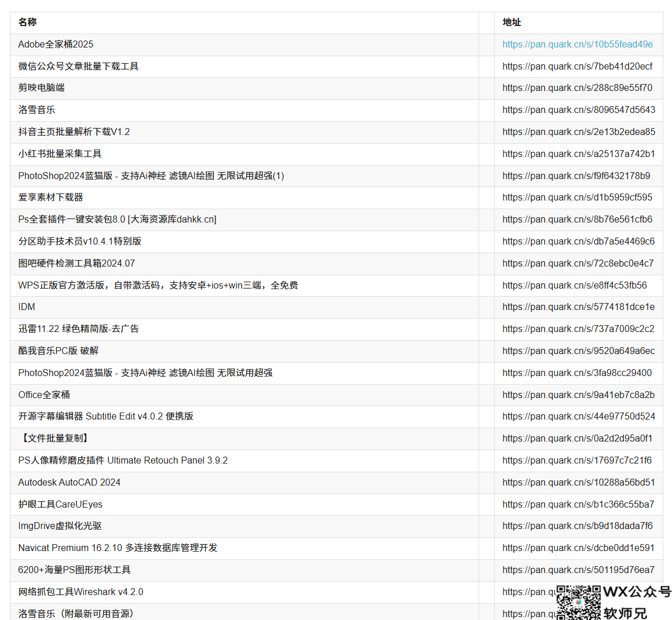Viewport: 672px width, 620px height.
Task: Open link ending in 3fa98cc29400
Action: 577,373
